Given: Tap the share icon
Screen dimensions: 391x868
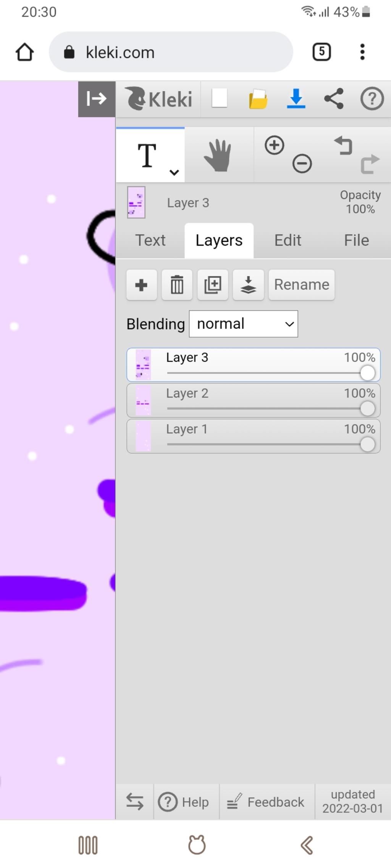Looking at the screenshot, I should click(x=334, y=99).
